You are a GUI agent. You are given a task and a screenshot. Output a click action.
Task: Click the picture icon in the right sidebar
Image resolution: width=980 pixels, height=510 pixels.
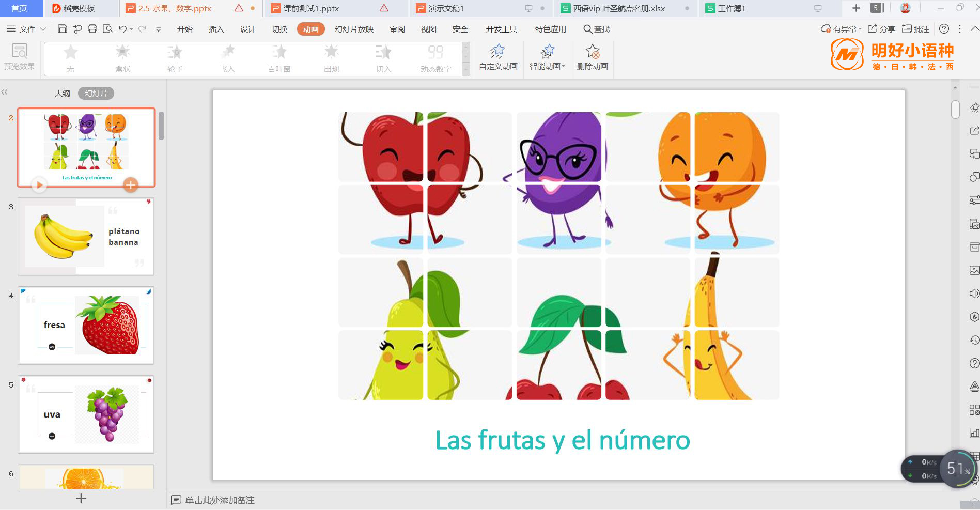point(974,270)
